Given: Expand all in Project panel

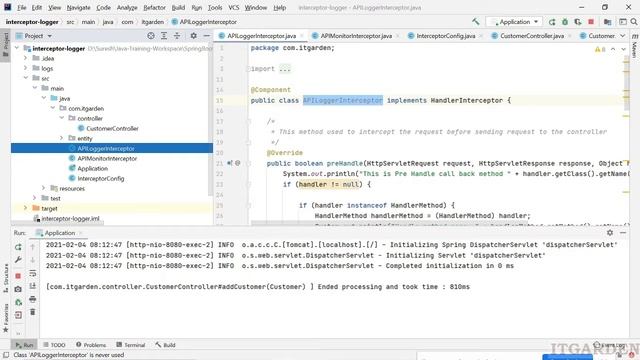Looking at the screenshot, I should click(x=164, y=36).
